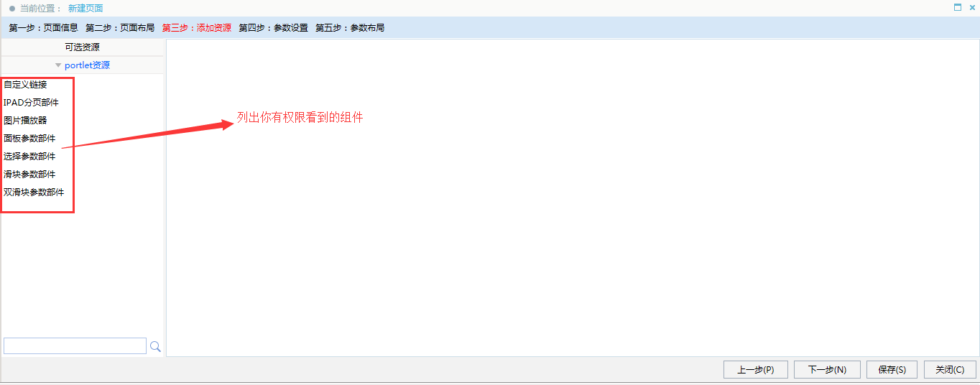
Task: Go to step 第二步：页面布局
Action: pyautogui.click(x=120, y=28)
